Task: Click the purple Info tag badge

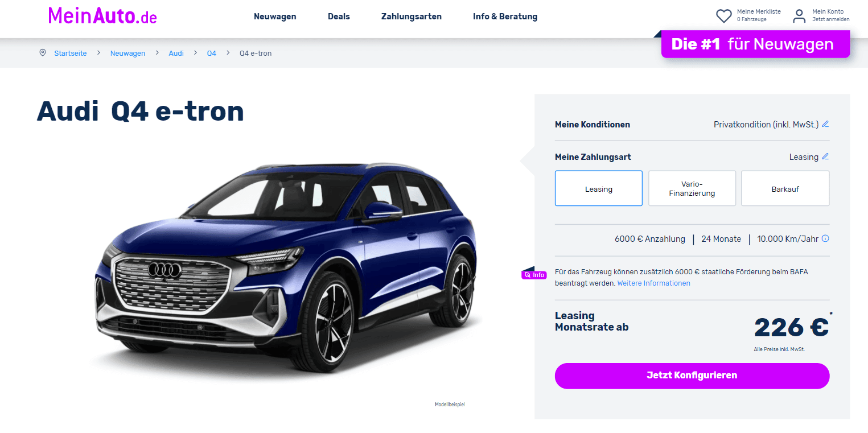Action: pyautogui.click(x=534, y=275)
